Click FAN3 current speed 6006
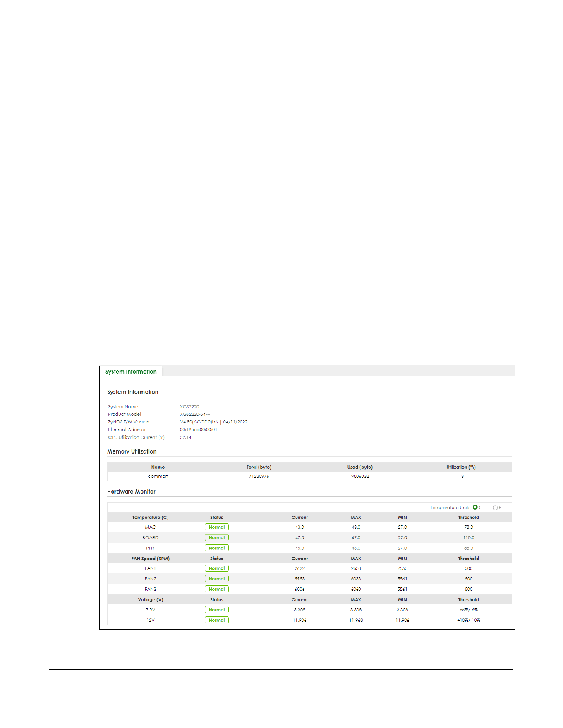The image size is (563, 728). pyautogui.click(x=299, y=589)
